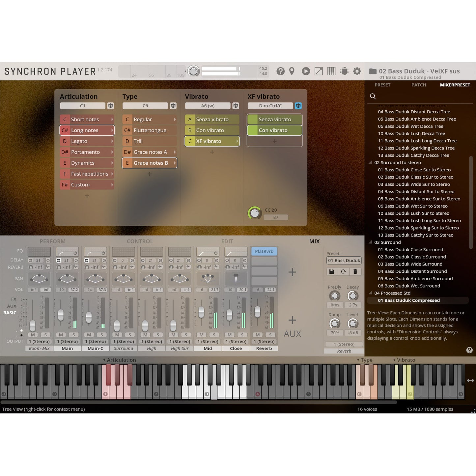Mute the Reverb mixer channel
This screenshot has height=476, width=476.
coord(258,335)
